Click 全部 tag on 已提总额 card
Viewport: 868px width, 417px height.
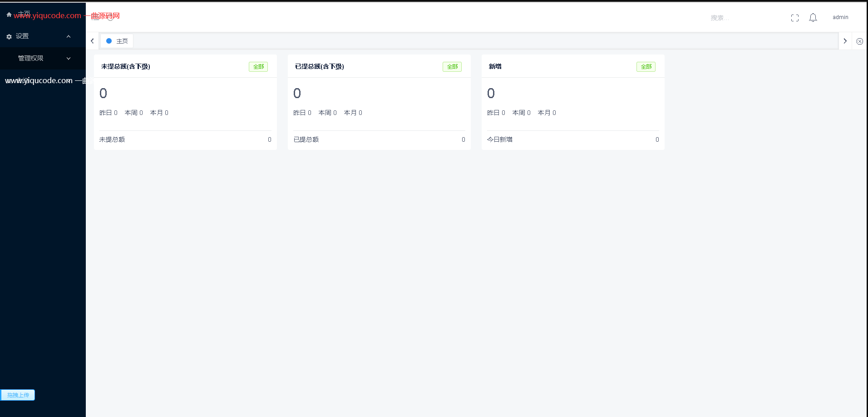pos(452,67)
